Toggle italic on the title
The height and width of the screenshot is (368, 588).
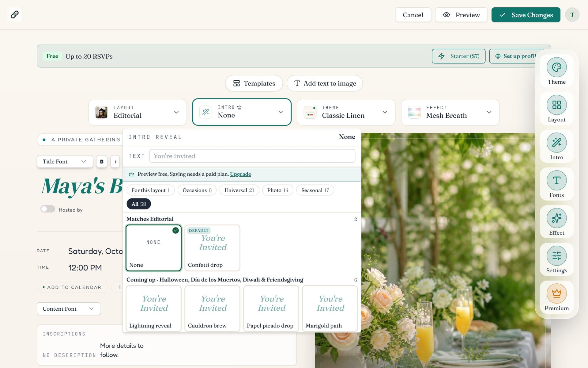[115, 162]
